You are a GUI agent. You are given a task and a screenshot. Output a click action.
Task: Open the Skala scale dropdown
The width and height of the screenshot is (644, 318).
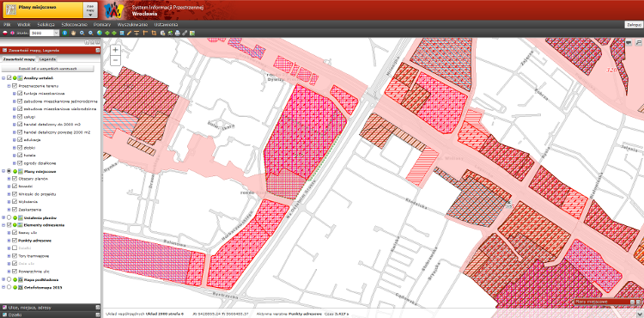[x=57, y=33]
